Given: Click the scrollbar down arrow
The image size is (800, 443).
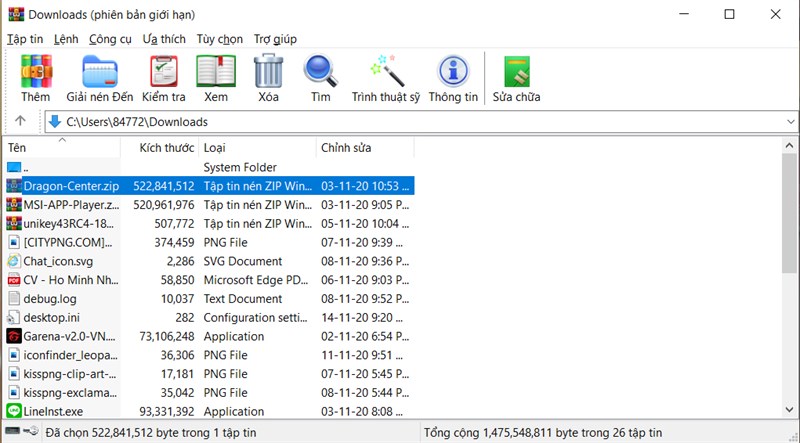Looking at the screenshot, I should [x=789, y=409].
